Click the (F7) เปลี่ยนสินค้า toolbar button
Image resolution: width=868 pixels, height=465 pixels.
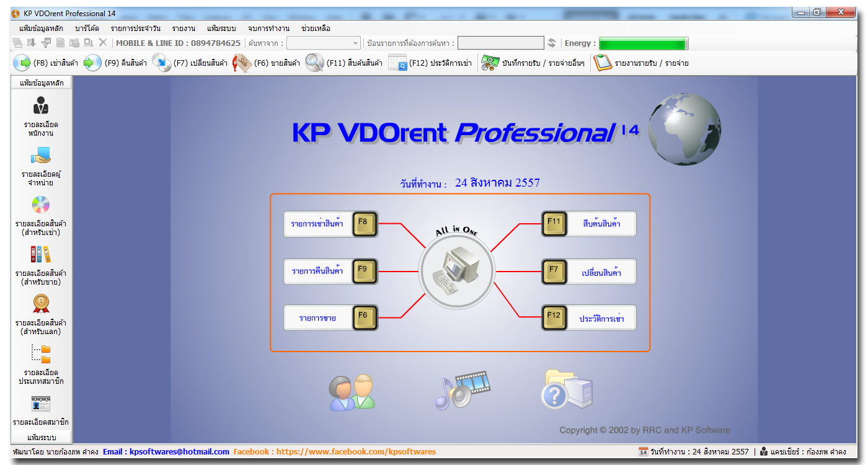[190, 63]
